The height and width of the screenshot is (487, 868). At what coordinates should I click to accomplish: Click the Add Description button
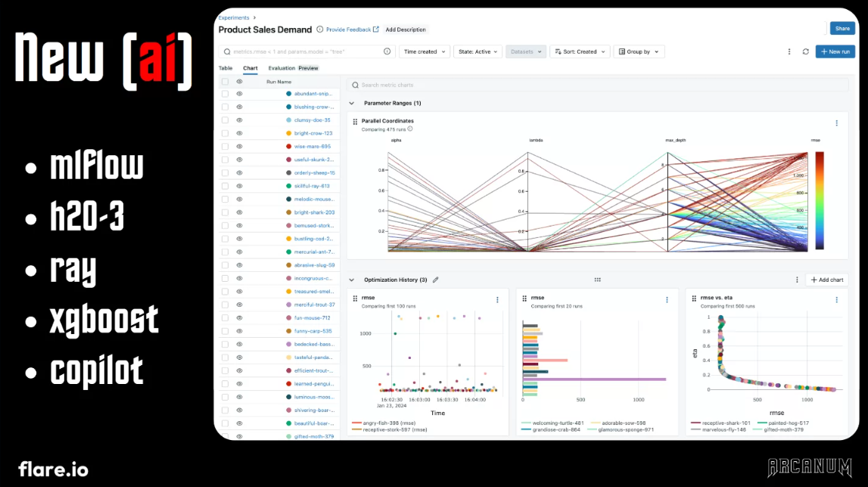406,30
